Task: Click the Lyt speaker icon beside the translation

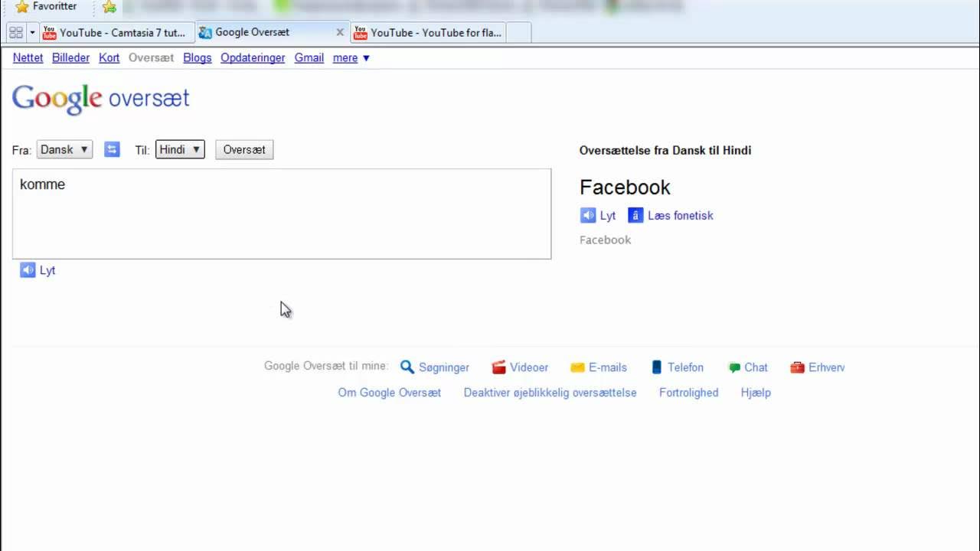Action: point(587,215)
